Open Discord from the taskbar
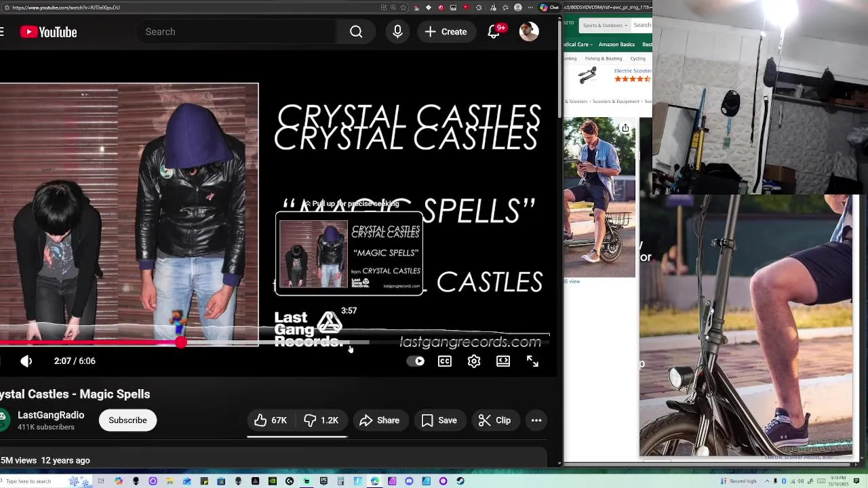Image resolution: width=868 pixels, height=488 pixels. point(409,481)
